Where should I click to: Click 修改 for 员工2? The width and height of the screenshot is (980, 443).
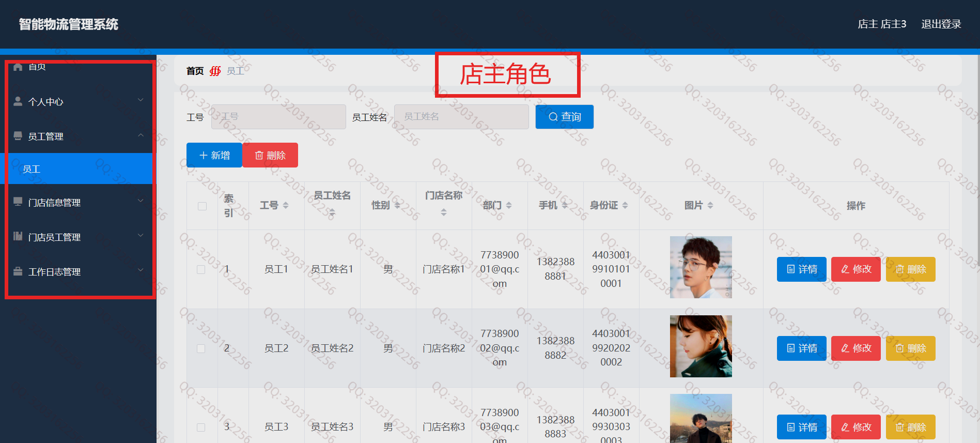coord(855,348)
